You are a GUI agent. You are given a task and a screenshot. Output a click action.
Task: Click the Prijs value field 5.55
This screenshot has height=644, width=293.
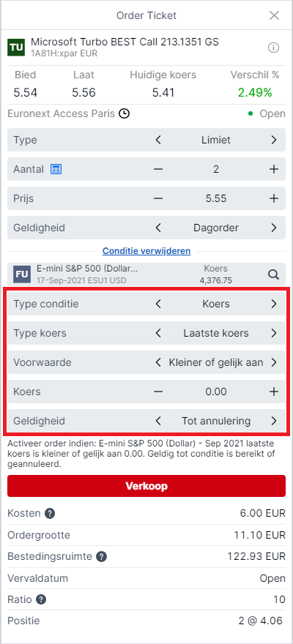pyautogui.click(x=216, y=198)
